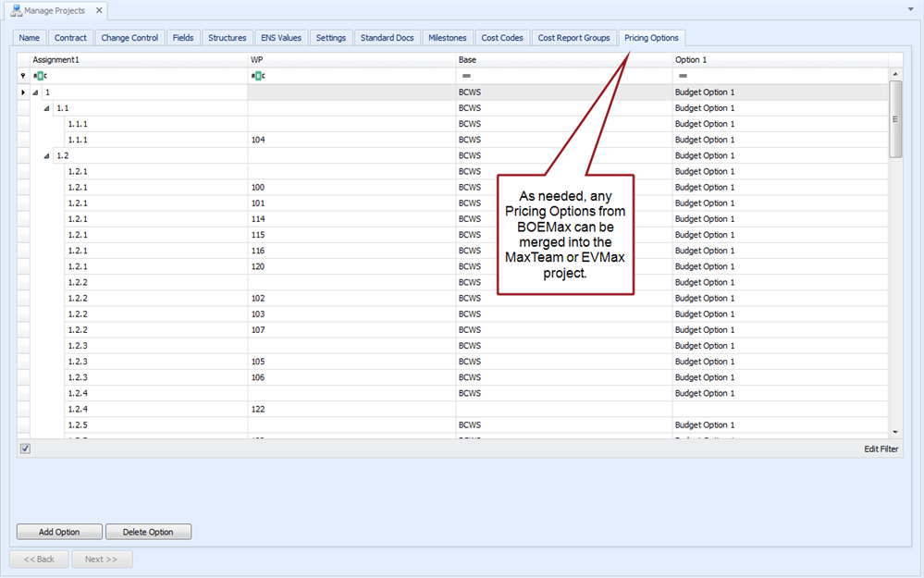Viewport: 924px width, 578px height.
Task: Open Edit Filter link
Action: (881, 449)
